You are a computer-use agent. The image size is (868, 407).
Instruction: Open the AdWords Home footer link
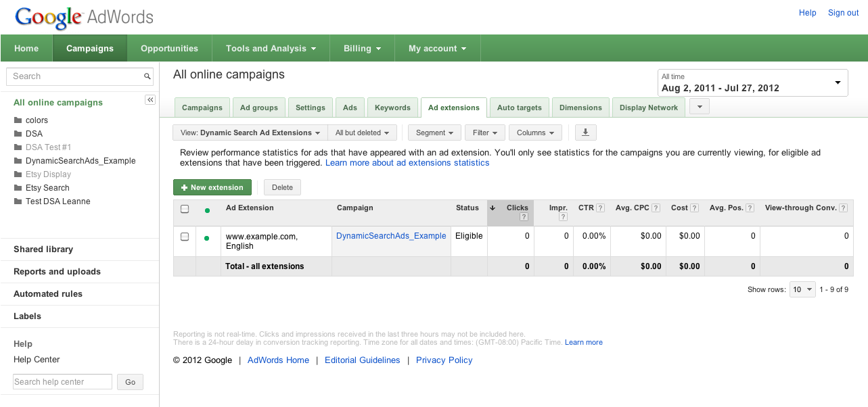click(x=278, y=360)
